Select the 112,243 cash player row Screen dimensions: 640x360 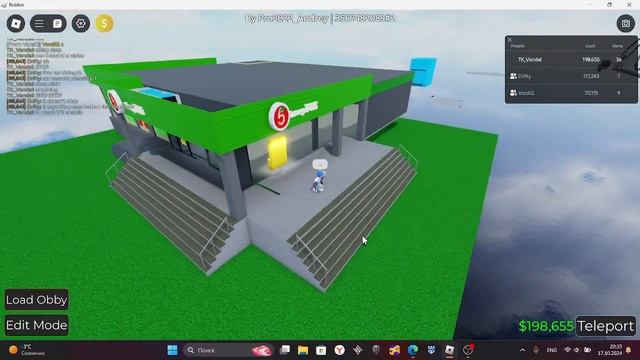571,76
